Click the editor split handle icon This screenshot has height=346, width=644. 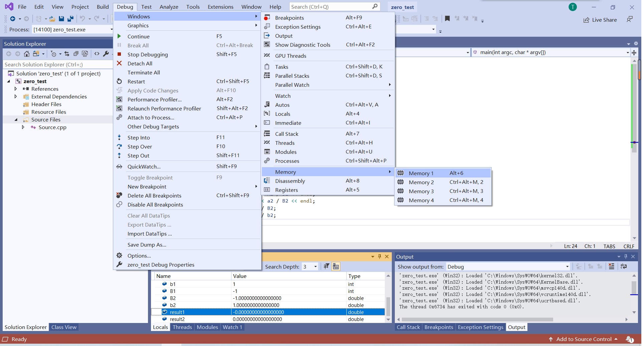pos(634,52)
